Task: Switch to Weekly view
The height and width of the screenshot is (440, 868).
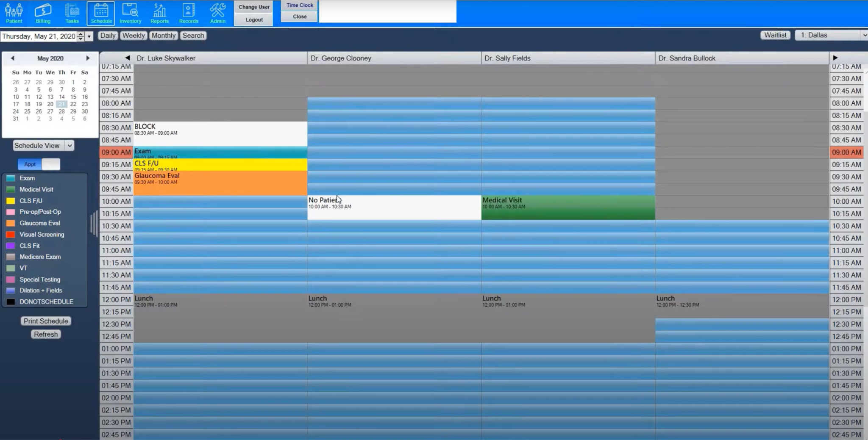Action: coord(134,36)
